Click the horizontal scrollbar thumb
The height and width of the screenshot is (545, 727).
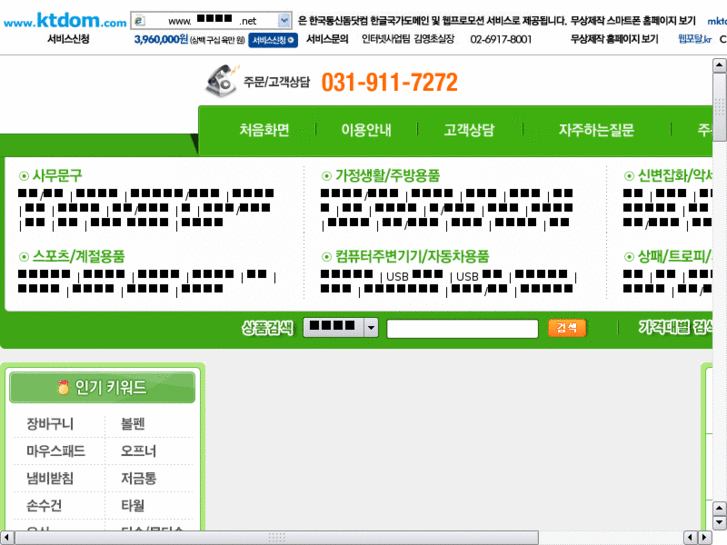(277, 538)
